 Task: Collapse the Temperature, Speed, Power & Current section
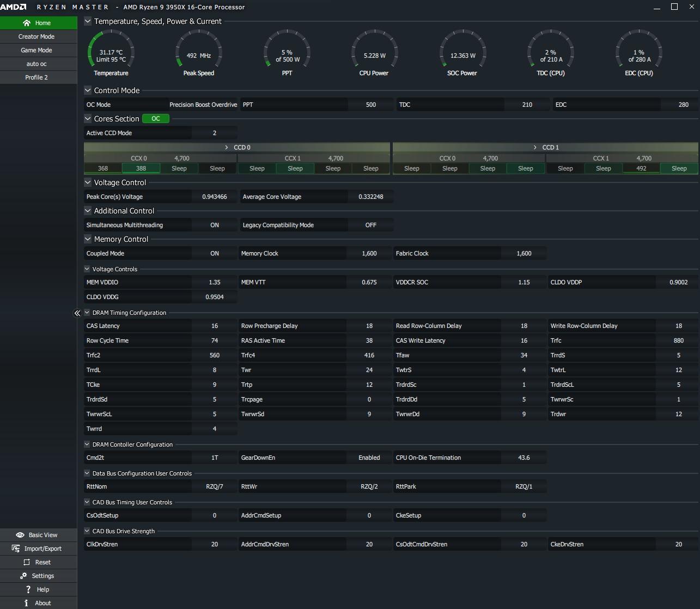(x=88, y=21)
